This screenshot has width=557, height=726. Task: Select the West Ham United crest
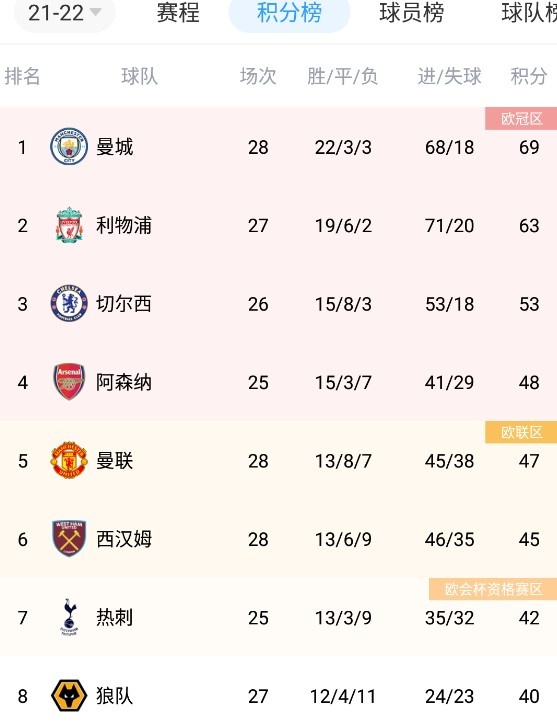point(69,538)
